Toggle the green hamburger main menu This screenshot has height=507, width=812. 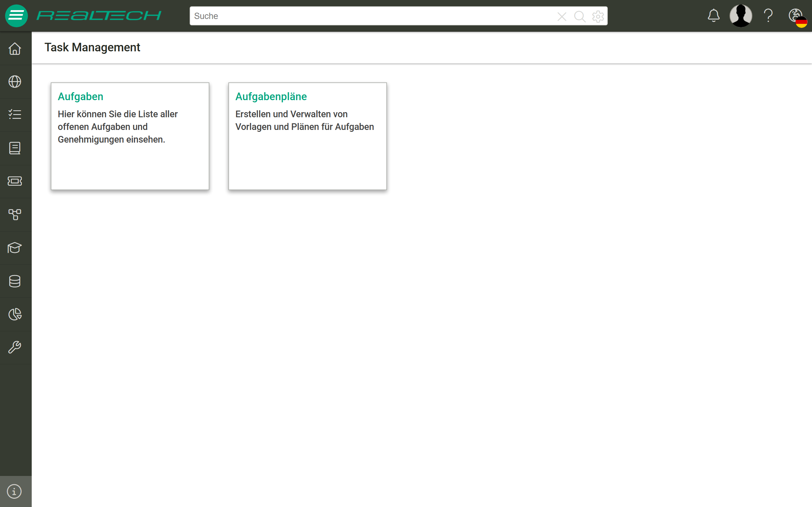(x=16, y=16)
